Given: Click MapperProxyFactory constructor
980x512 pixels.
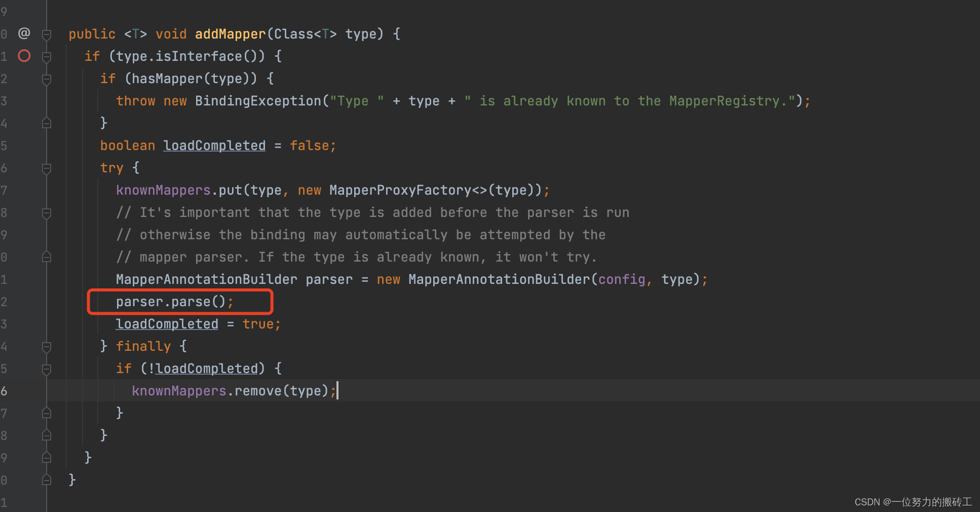Looking at the screenshot, I should click(x=400, y=190).
